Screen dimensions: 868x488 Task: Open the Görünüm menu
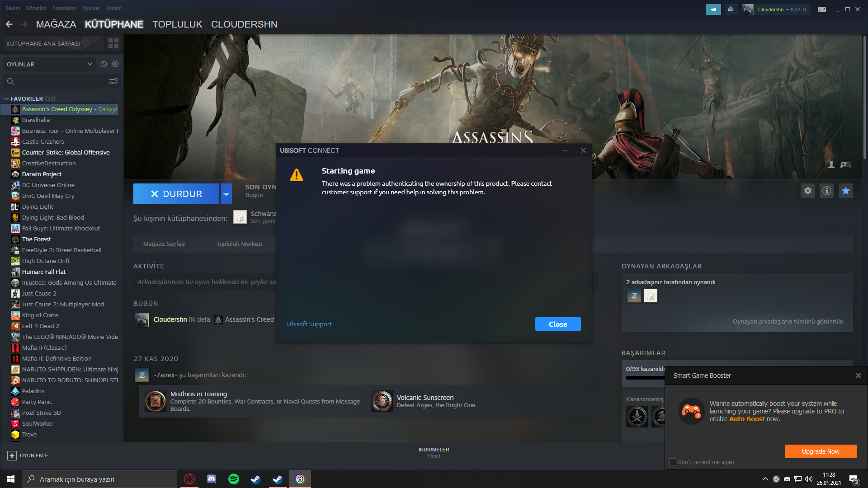(36, 8)
